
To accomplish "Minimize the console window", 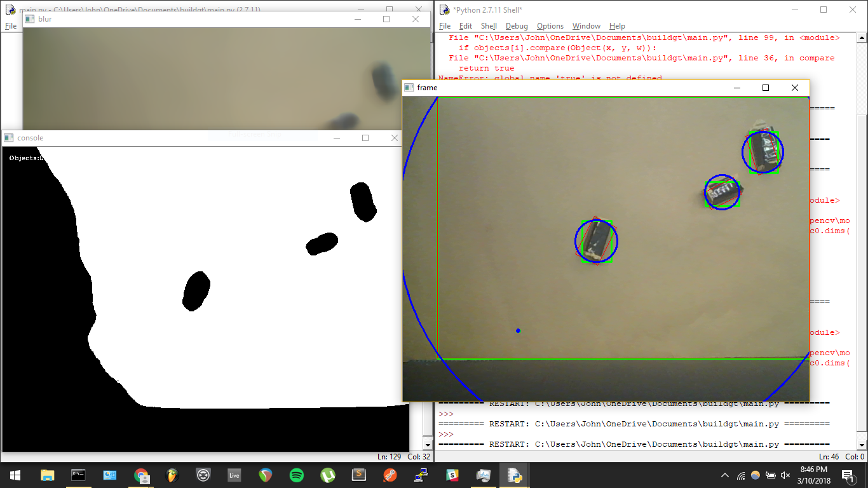I will click(x=337, y=138).
